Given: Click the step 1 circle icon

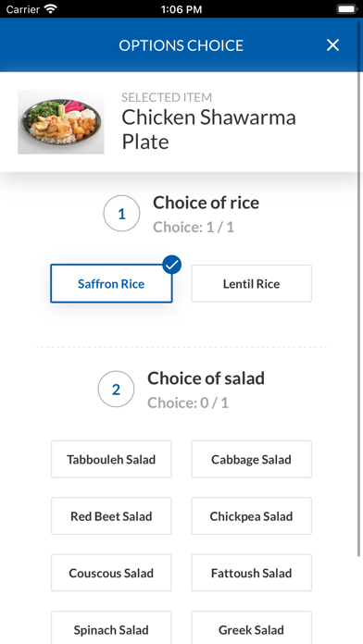Looking at the screenshot, I should [121, 214].
